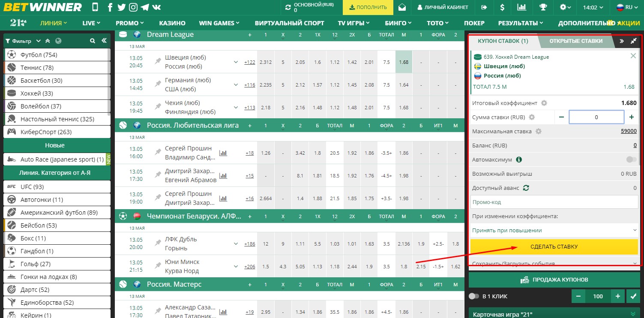Image resolution: width=644 pixels, height=318 pixels.
Task: Switch to the ОТКРЫТЫЕ СТАВКИ tab
Action: coord(575,41)
